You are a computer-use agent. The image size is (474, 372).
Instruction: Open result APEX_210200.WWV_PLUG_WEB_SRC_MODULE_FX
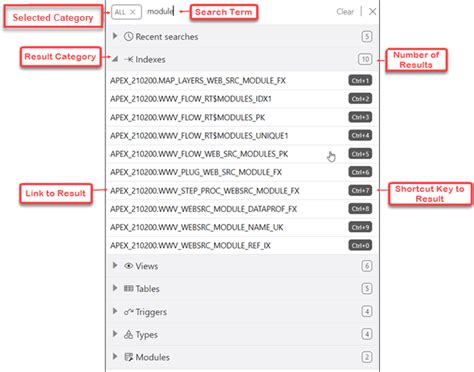[x=196, y=172]
